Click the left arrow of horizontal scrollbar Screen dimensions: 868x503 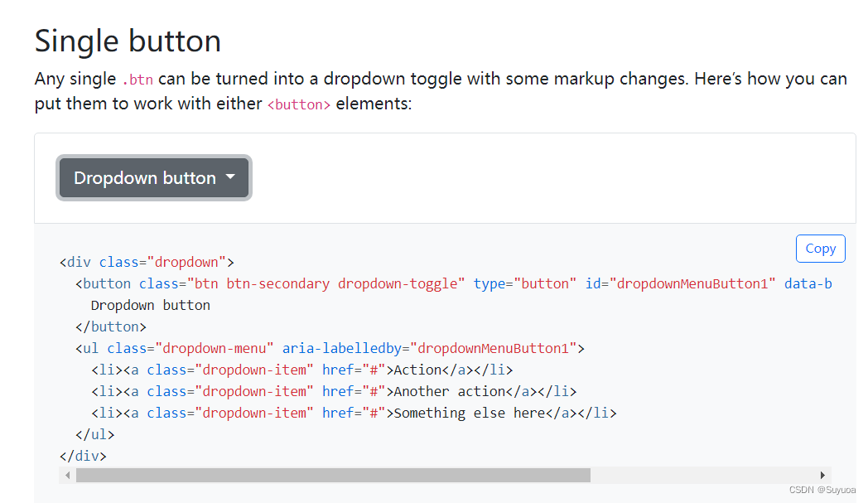pos(67,475)
